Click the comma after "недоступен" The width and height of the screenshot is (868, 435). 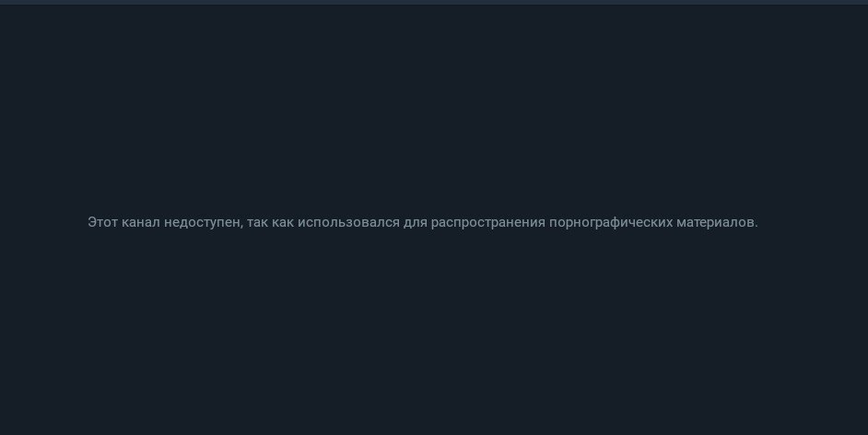[241, 227]
